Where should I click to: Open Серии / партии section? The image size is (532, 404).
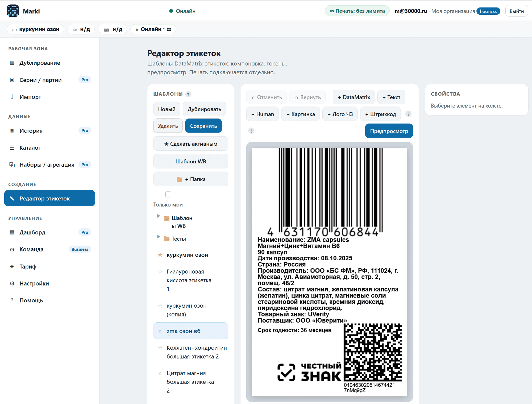[50, 80]
